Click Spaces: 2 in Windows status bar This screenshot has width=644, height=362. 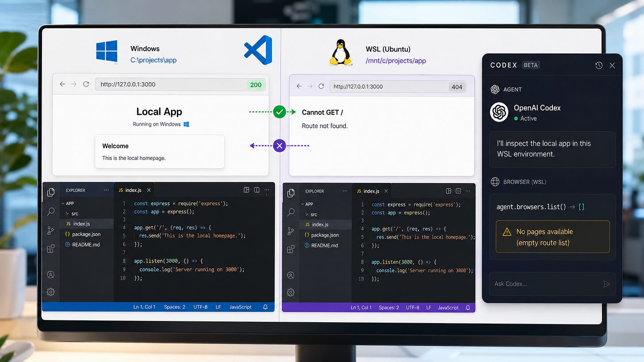175,307
